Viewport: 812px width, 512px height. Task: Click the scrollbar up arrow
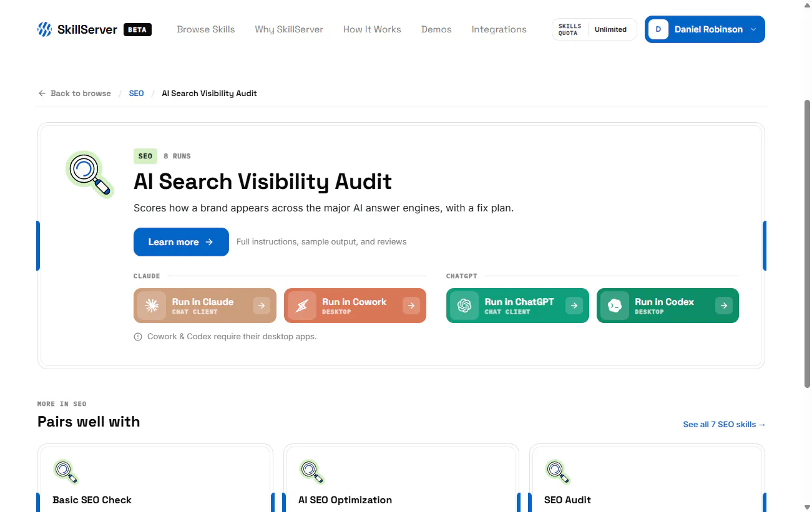click(807, 5)
